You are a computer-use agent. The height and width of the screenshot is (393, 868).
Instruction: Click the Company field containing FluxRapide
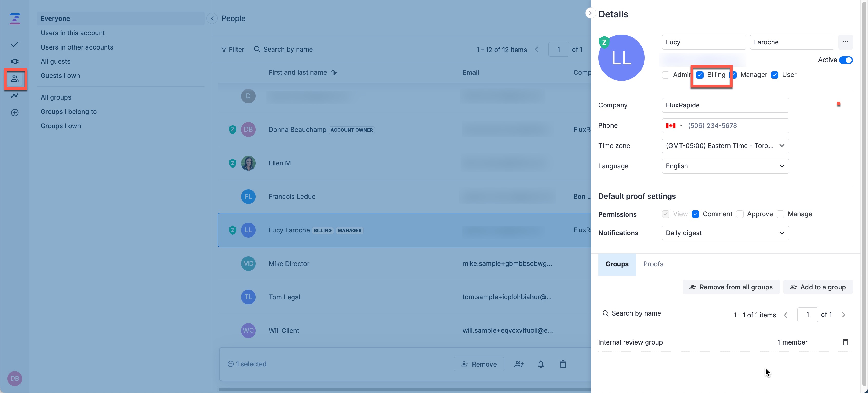tap(725, 105)
